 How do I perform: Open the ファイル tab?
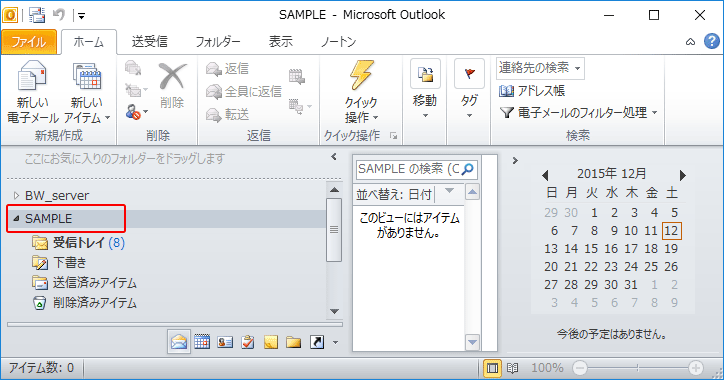point(29,42)
